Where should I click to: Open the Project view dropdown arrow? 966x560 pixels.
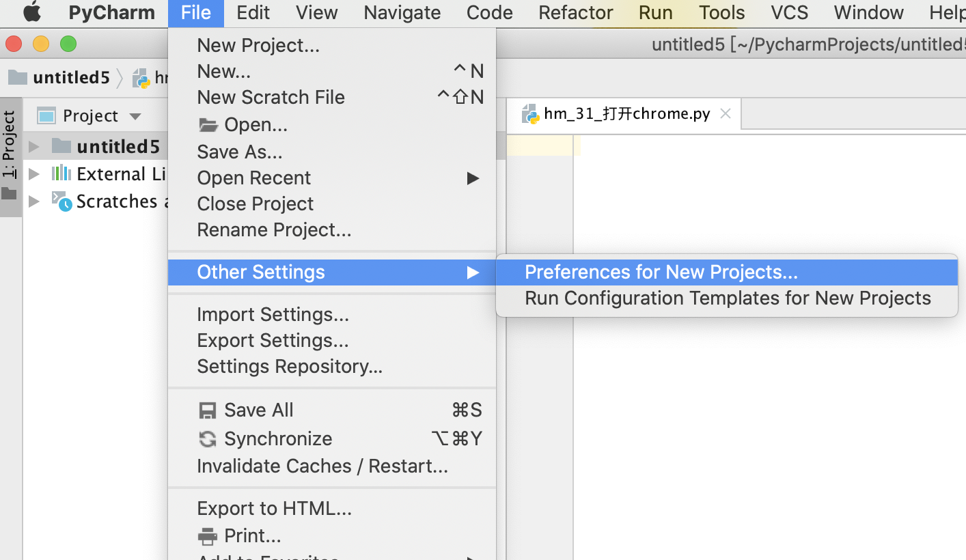pyautogui.click(x=135, y=117)
